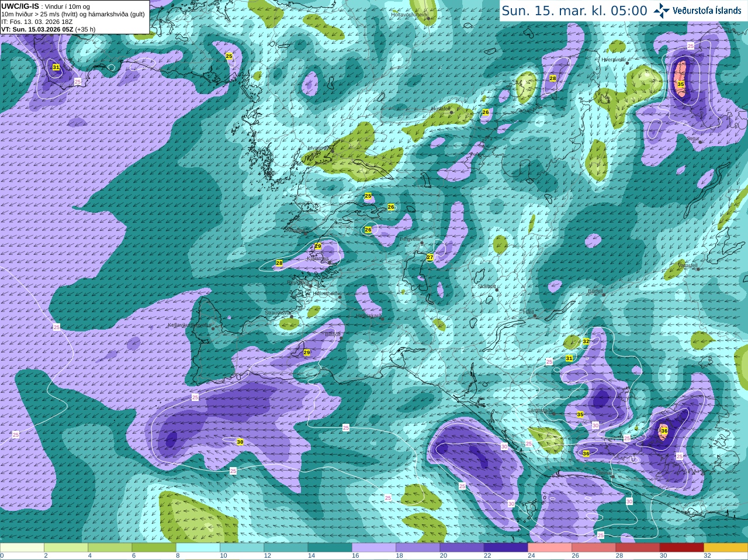This screenshot has width=748, height=560.
Task: Click the 'UWC/IG-IS : Vindur í 10m og' title line
Action: [x=46, y=6]
